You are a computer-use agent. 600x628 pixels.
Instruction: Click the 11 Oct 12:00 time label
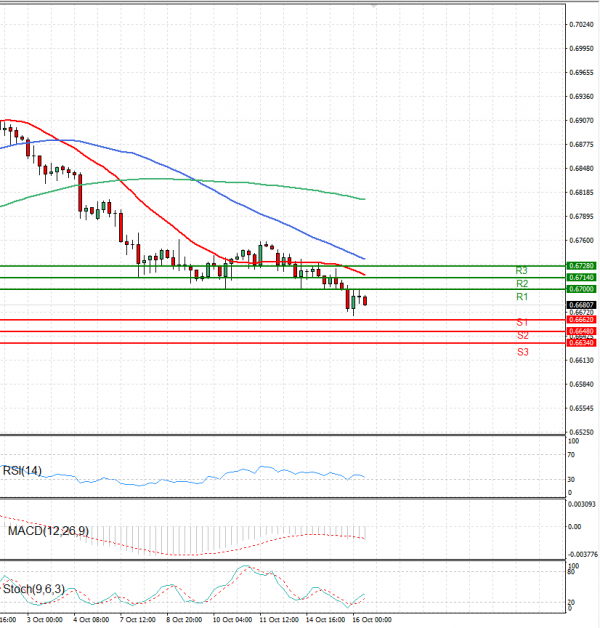(x=279, y=620)
